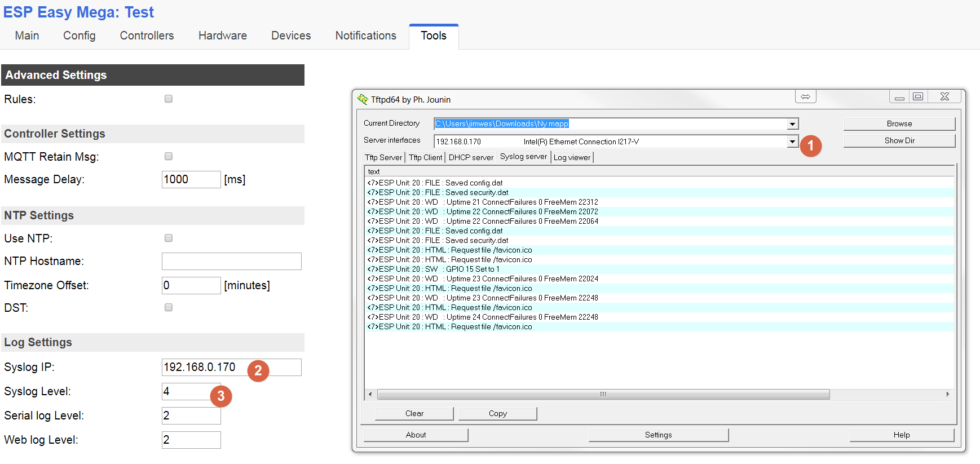Click the Syslog Level input field
The image size is (980, 464).
coord(191,391)
